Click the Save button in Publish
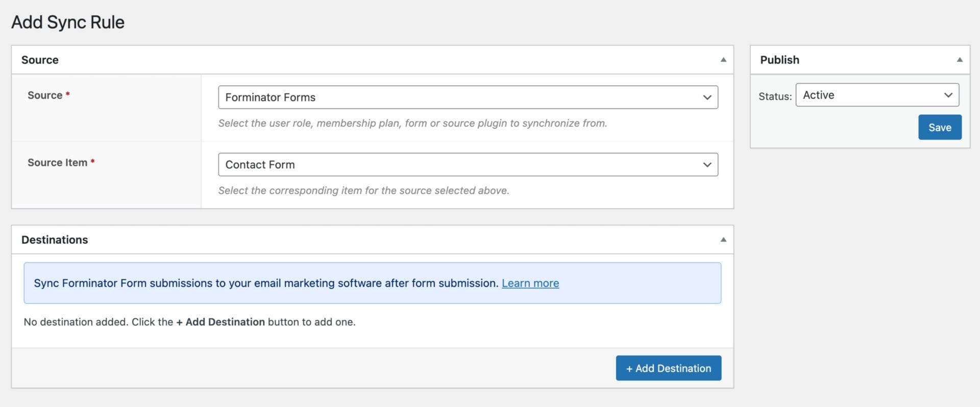This screenshot has width=980, height=407. (x=940, y=127)
